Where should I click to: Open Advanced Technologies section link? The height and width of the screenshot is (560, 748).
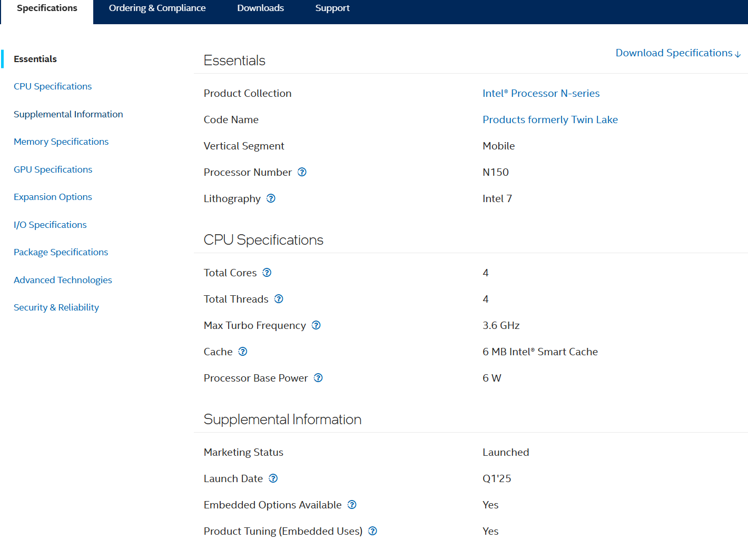pos(63,280)
